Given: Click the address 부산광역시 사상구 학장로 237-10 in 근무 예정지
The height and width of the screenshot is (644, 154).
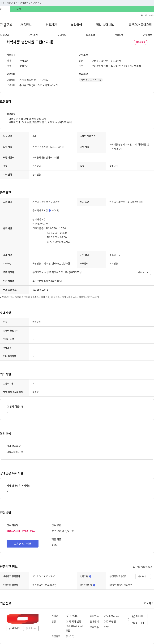Looking at the screenshot, I should pyautogui.click(x=57, y=272).
